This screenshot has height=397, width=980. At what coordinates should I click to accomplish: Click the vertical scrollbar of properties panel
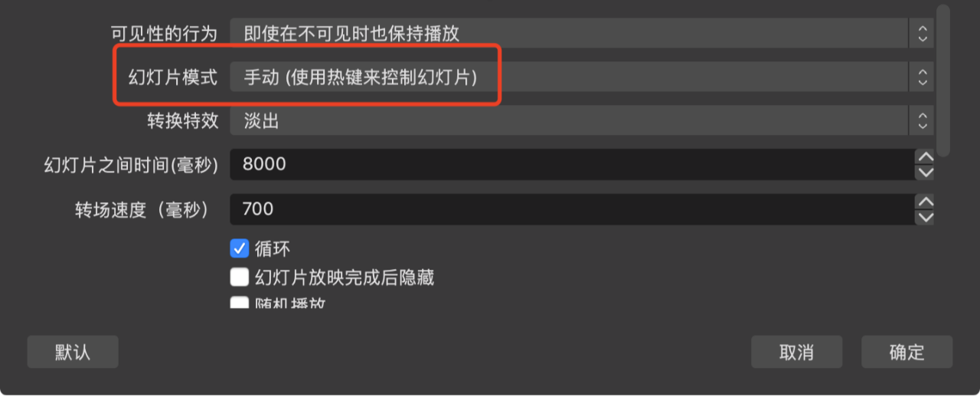[943, 80]
